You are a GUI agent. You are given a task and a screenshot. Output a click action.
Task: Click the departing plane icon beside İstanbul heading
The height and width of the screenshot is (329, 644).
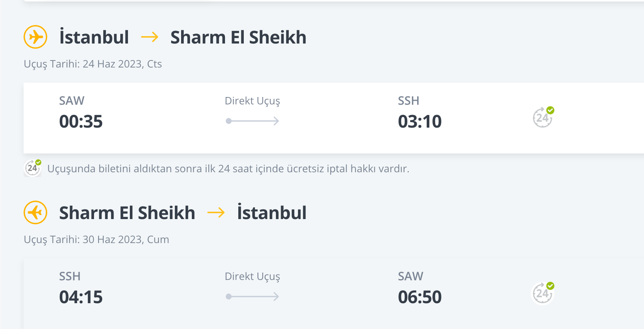(x=35, y=37)
